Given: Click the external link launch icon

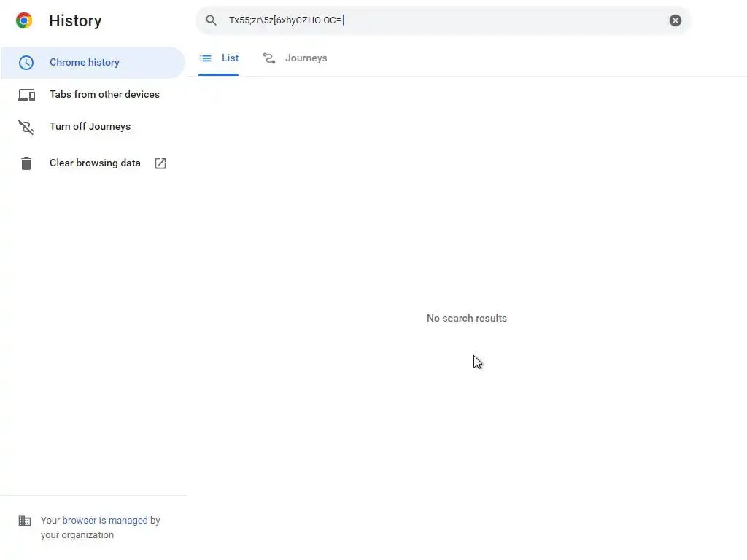Looking at the screenshot, I should 160,163.
